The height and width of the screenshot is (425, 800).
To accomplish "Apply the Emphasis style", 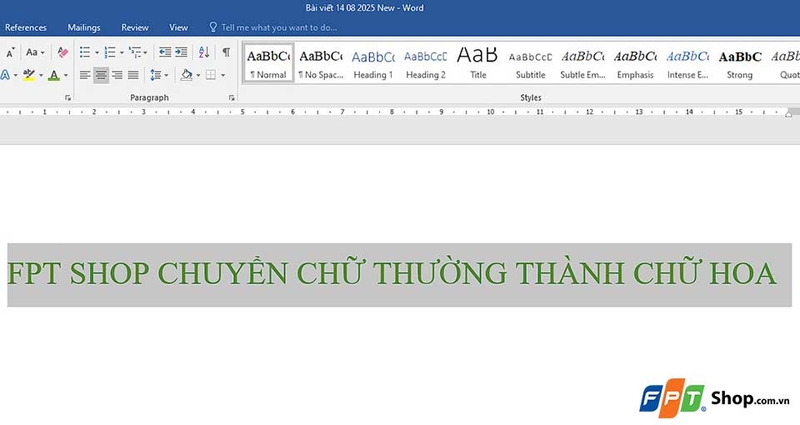I will point(635,63).
